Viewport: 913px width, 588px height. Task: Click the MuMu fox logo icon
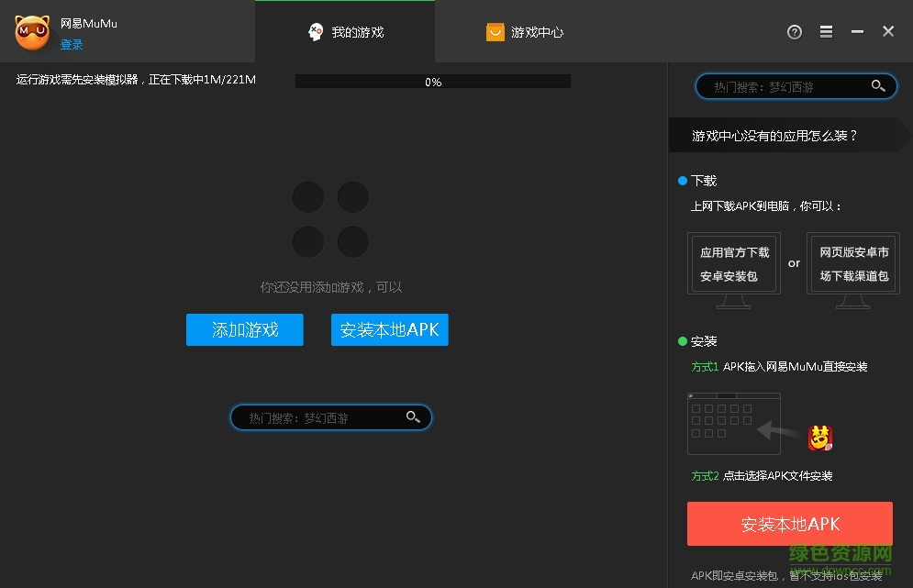pyautogui.click(x=31, y=31)
